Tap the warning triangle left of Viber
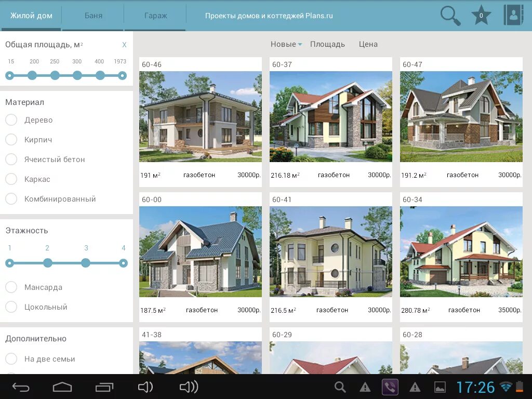Image resolution: width=532 pixels, height=399 pixels. coord(365,387)
